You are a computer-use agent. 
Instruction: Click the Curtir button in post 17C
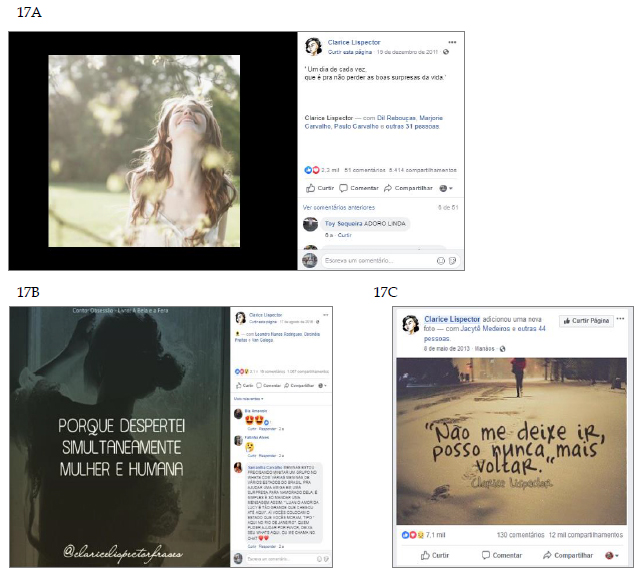click(435, 555)
